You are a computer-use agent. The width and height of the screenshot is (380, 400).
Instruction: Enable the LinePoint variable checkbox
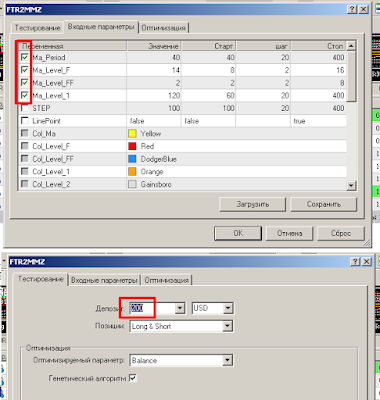point(25,121)
